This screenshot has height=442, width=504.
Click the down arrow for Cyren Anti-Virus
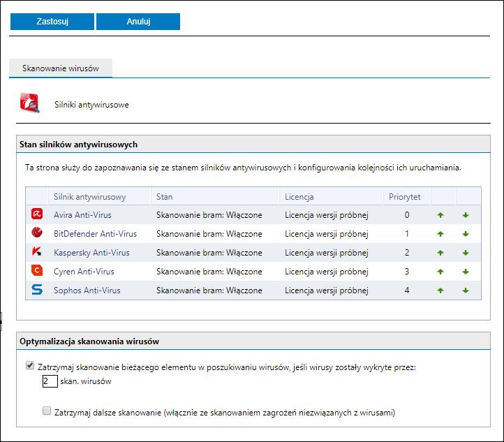466,272
